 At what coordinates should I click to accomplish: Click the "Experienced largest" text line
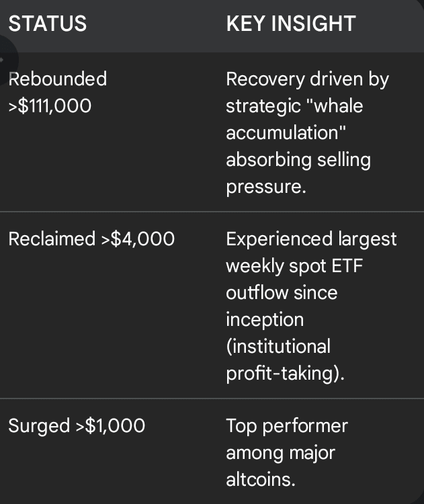[311, 239]
